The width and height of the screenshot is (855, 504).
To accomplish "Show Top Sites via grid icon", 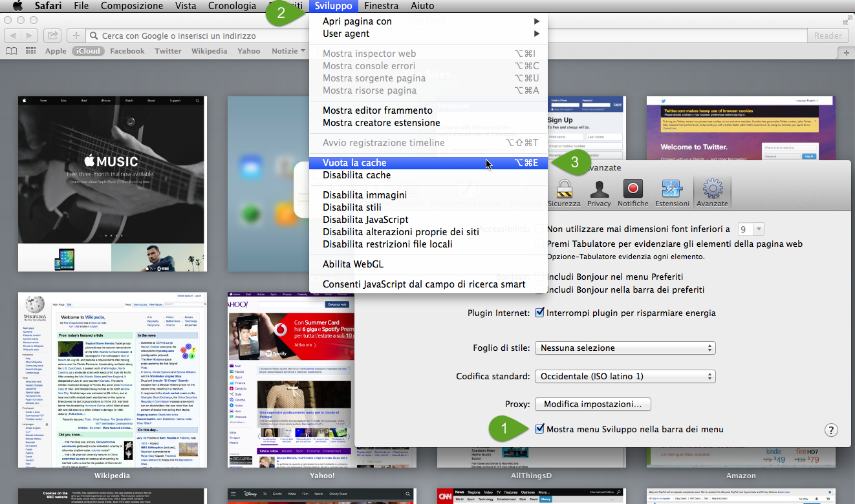I will click(x=30, y=51).
